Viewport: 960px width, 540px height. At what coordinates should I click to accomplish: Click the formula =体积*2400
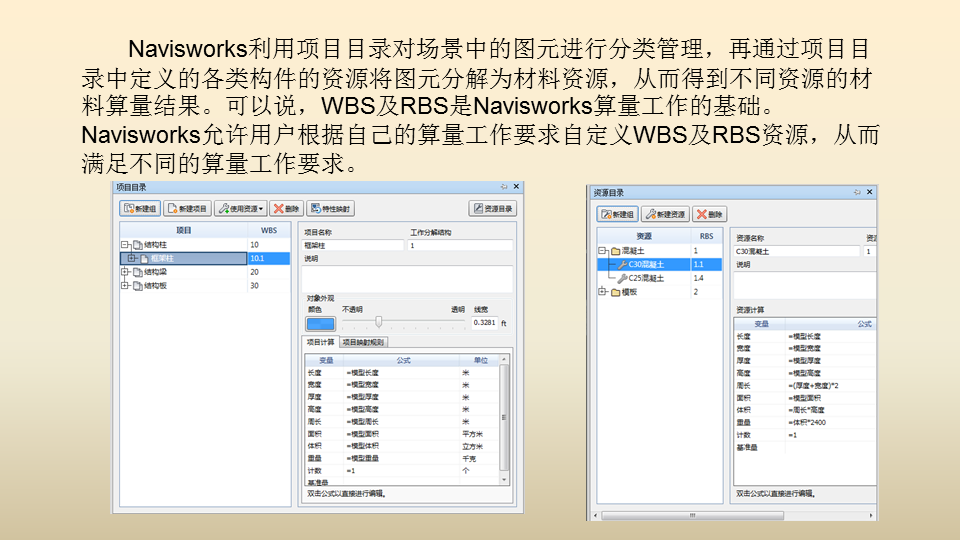click(x=807, y=422)
